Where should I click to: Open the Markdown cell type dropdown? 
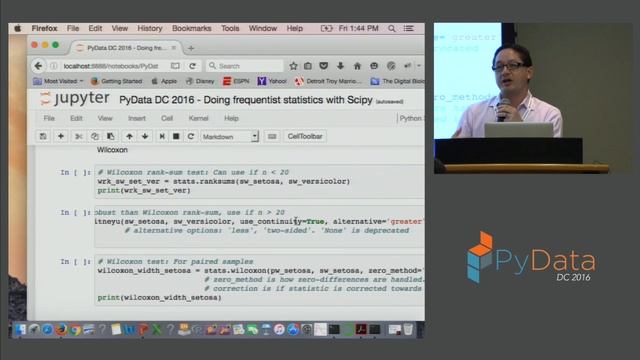click(x=229, y=136)
